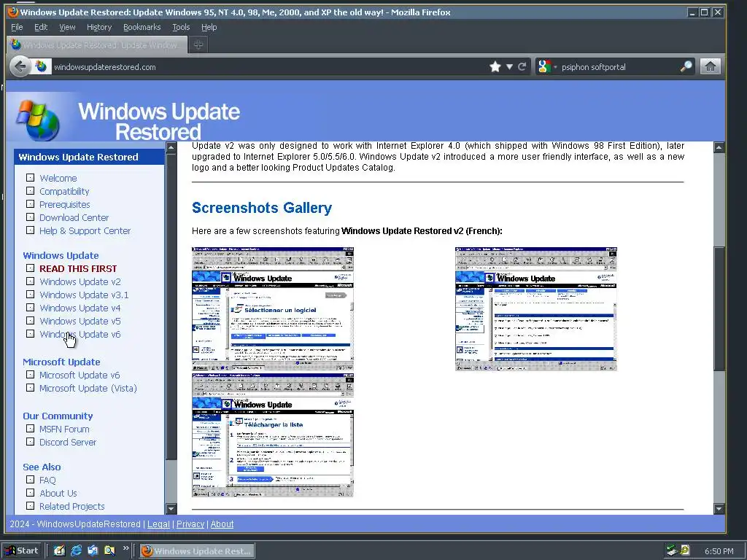Click the sidebar scrollbar up arrow

171,147
